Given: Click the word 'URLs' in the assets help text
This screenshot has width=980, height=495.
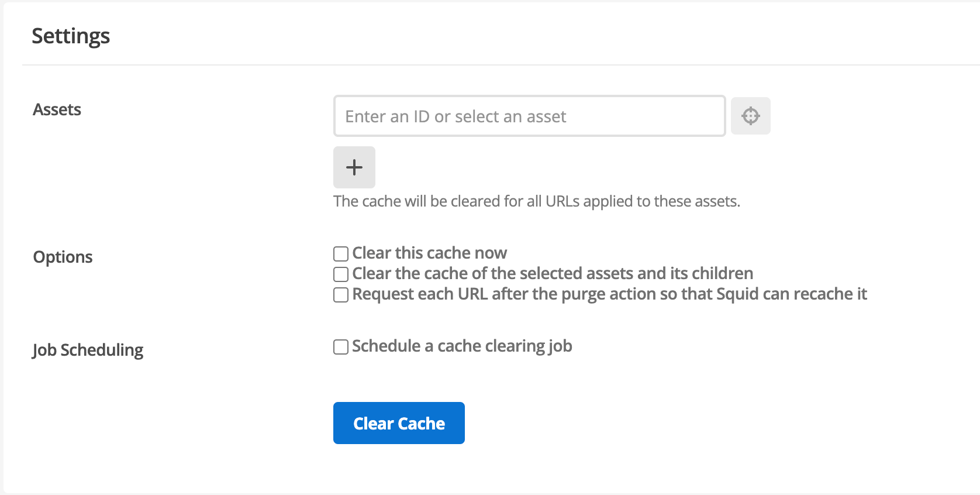Looking at the screenshot, I should (563, 201).
